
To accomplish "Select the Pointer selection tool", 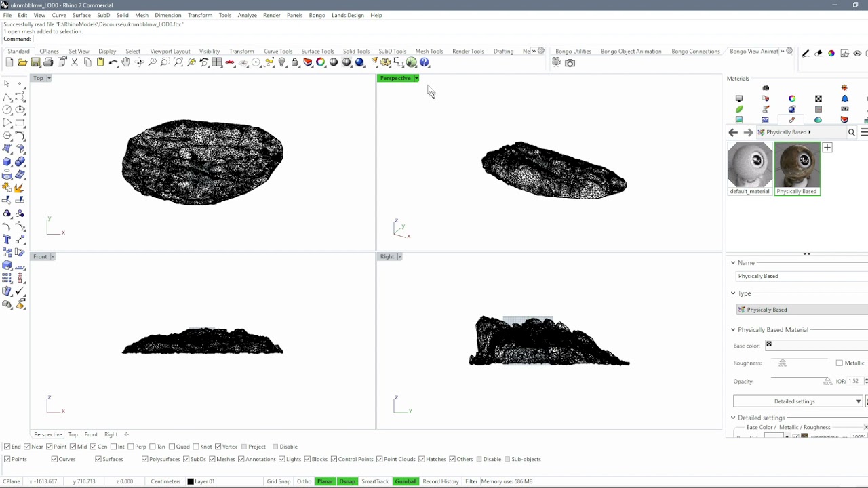I will pyautogui.click(x=8, y=83).
